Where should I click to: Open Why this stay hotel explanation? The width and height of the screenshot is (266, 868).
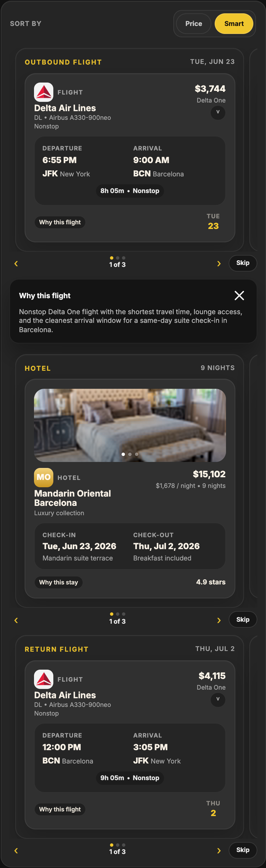pyautogui.click(x=58, y=582)
